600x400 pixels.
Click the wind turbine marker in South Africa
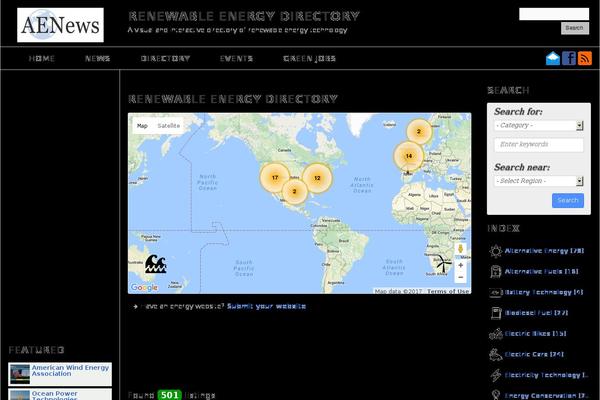[x=443, y=264]
